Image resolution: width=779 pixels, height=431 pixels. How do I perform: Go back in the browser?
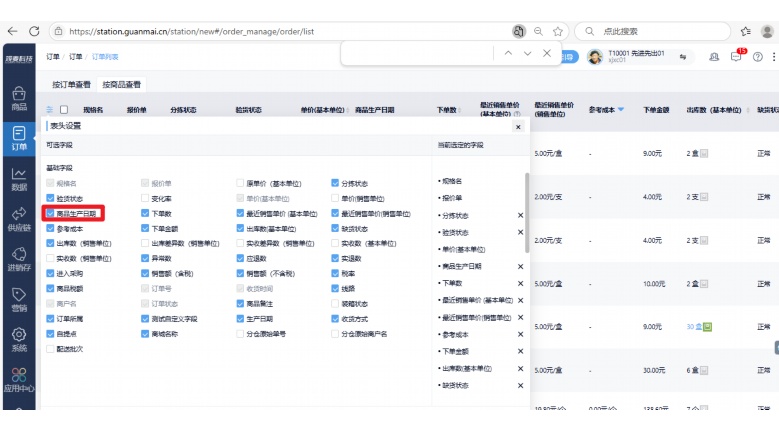coord(12,31)
